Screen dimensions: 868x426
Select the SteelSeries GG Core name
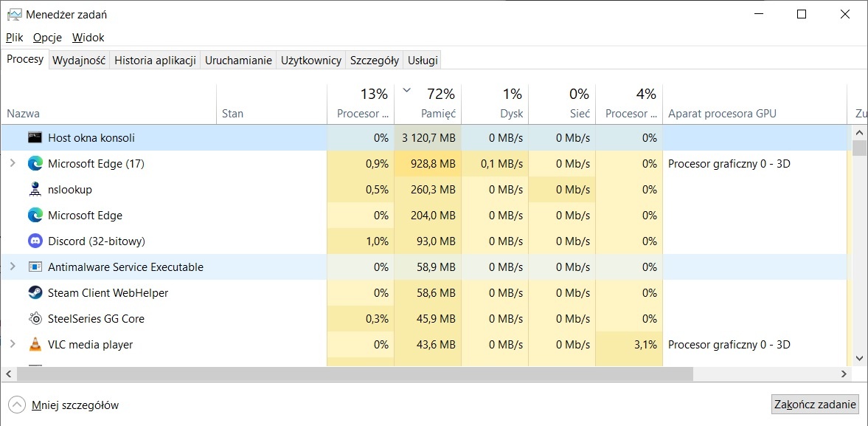click(97, 318)
